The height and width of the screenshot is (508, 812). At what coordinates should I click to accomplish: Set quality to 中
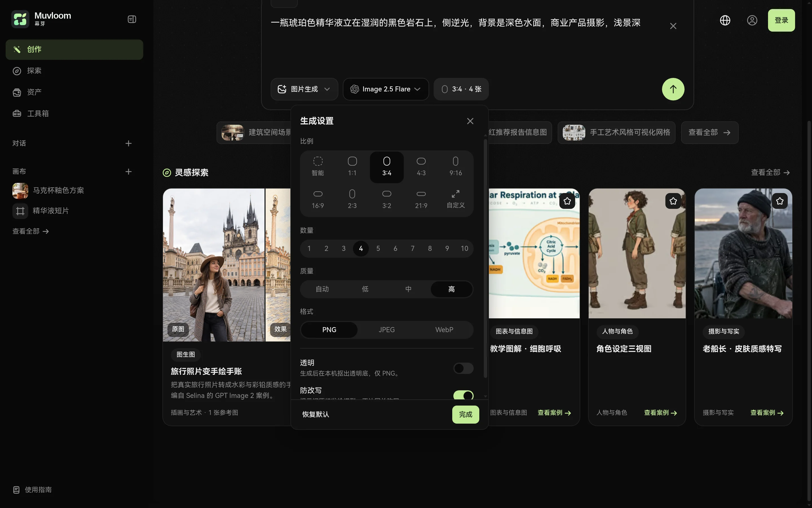tap(408, 289)
